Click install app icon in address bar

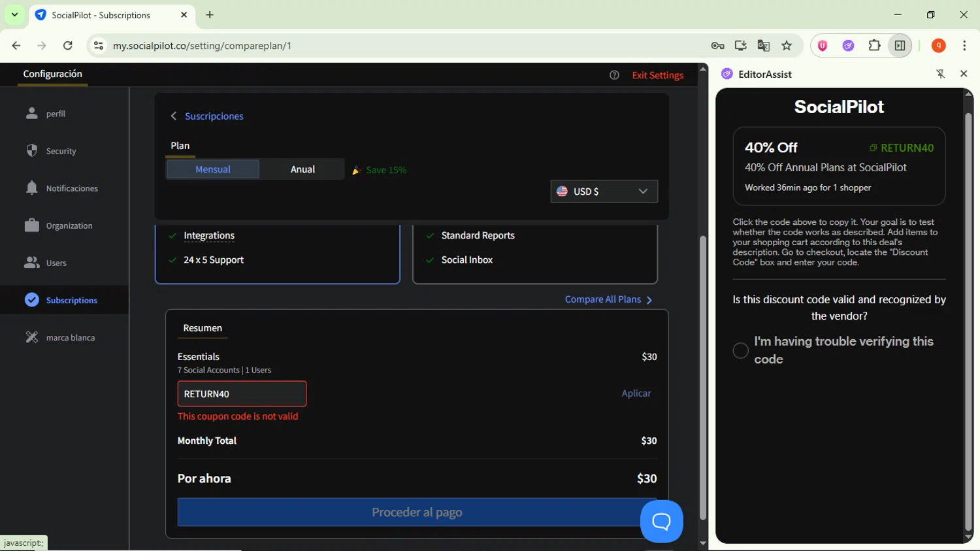tap(740, 46)
